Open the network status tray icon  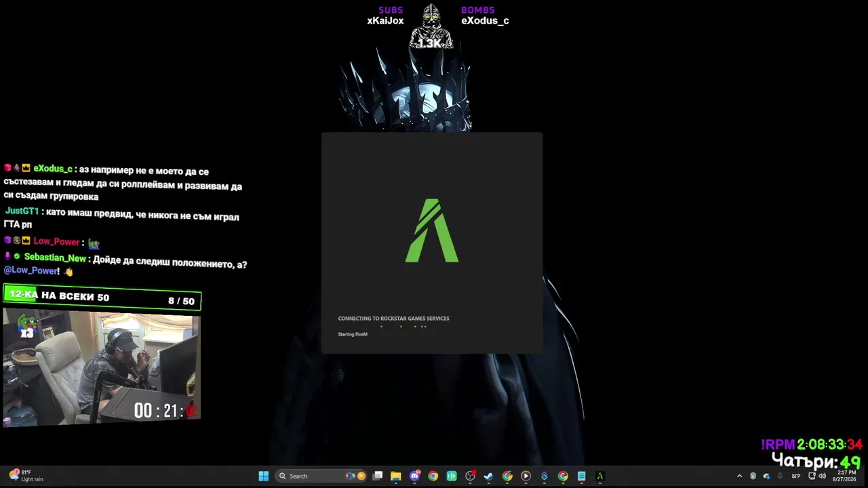812,476
